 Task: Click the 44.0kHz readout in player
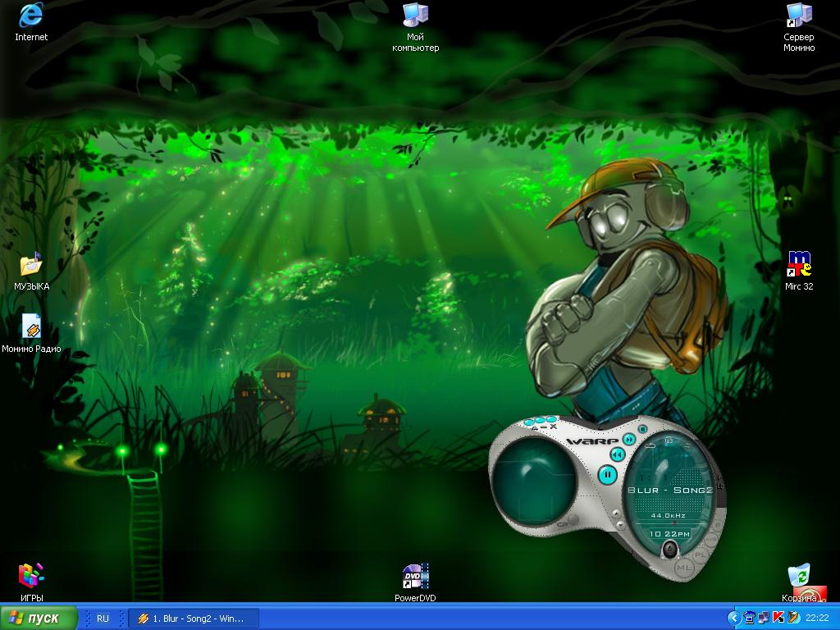pos(668,515)
